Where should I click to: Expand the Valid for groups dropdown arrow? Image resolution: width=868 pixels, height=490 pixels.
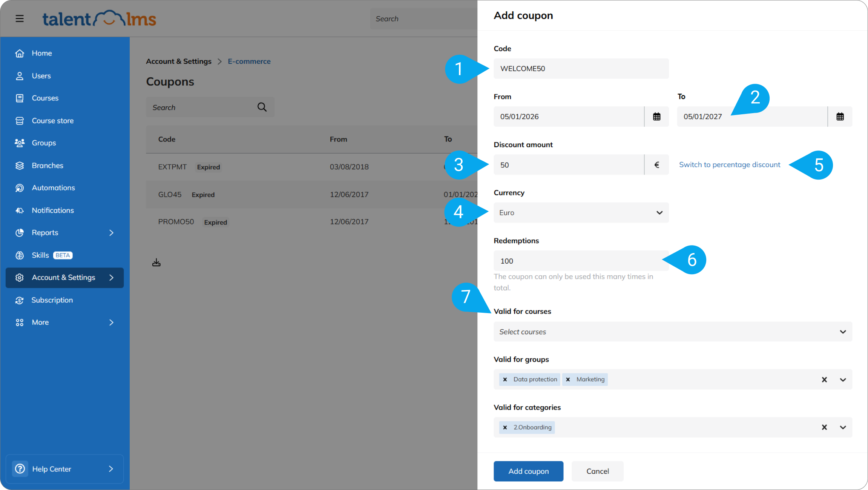843,380
